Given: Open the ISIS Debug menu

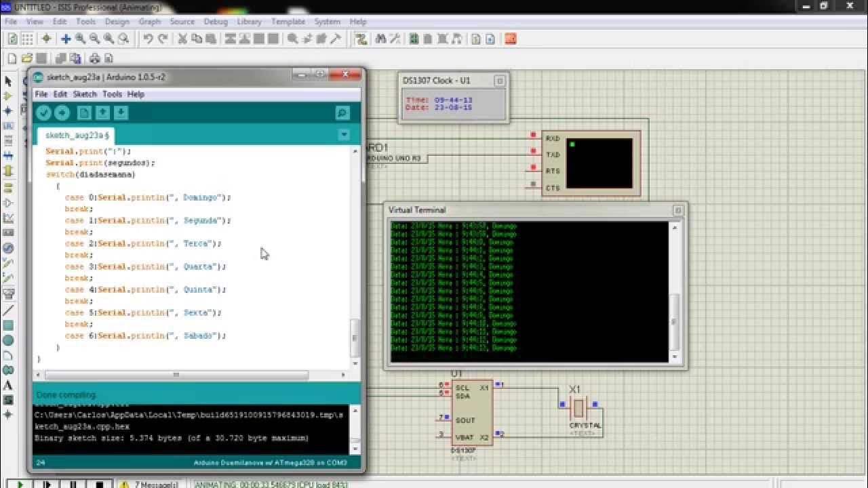Looking at the screenshot, I should [x=216, y=22].
